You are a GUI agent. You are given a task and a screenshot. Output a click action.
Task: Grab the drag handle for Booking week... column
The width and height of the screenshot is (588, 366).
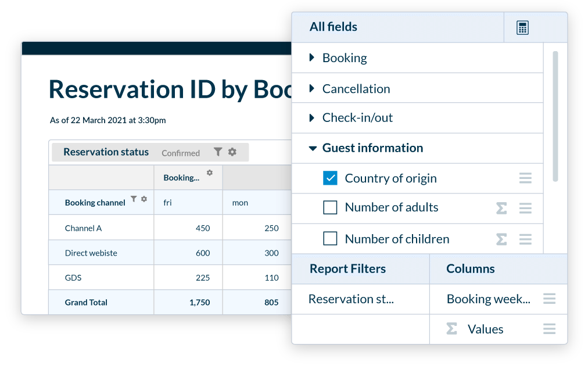point(550,299)
